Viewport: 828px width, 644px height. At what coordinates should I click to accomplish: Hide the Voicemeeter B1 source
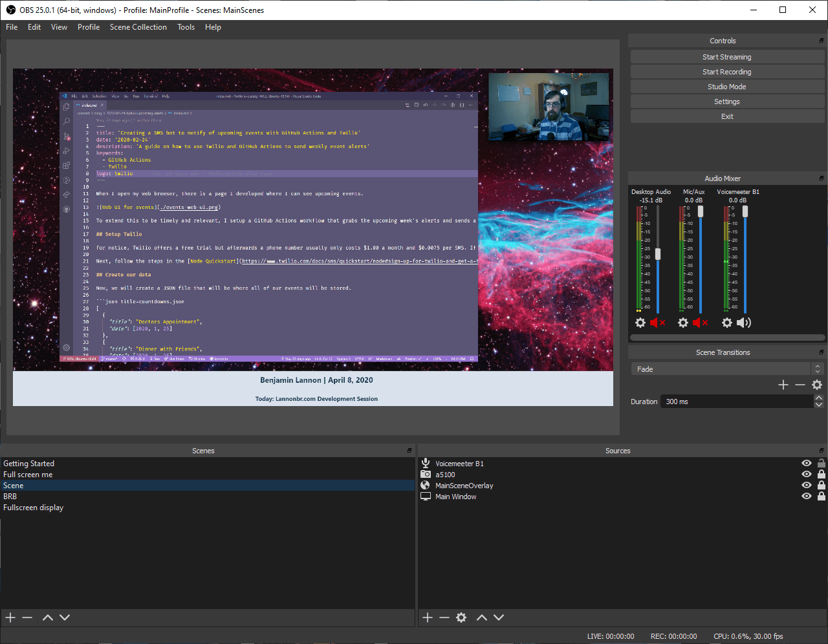807,463
